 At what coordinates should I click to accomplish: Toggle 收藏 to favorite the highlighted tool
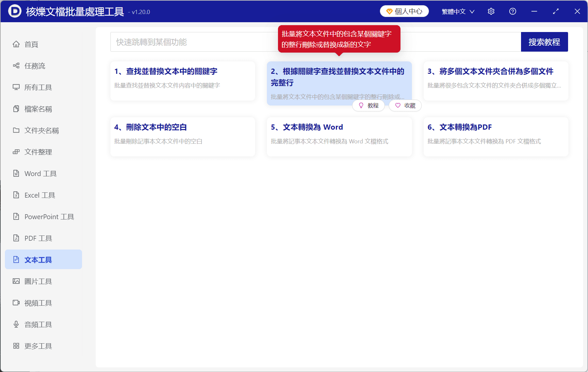tap(405, 105)
